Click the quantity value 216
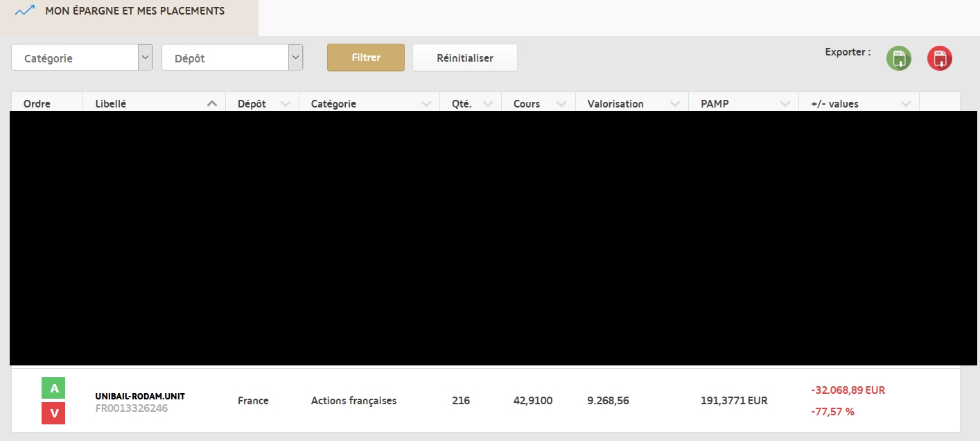Image resolution: width=980 pixels, height=441 pixels. pos(461,401)
